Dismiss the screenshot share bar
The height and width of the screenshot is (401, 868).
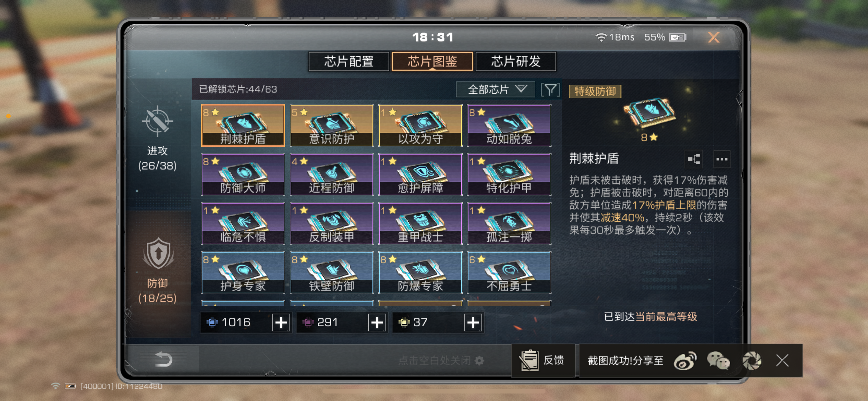[x=782, y=360]
